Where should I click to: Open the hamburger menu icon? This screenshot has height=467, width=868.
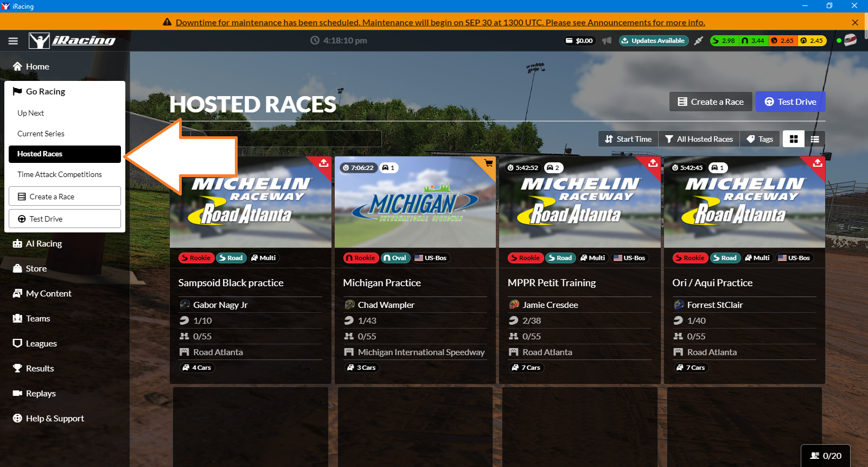pyautogui.click(x=13, y=41)
